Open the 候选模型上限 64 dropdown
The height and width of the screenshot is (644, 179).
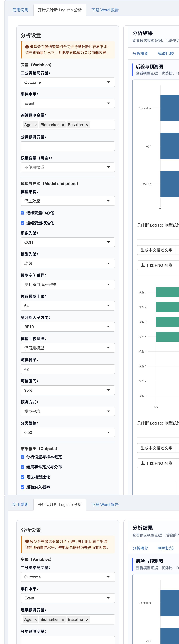click(68, 306)
